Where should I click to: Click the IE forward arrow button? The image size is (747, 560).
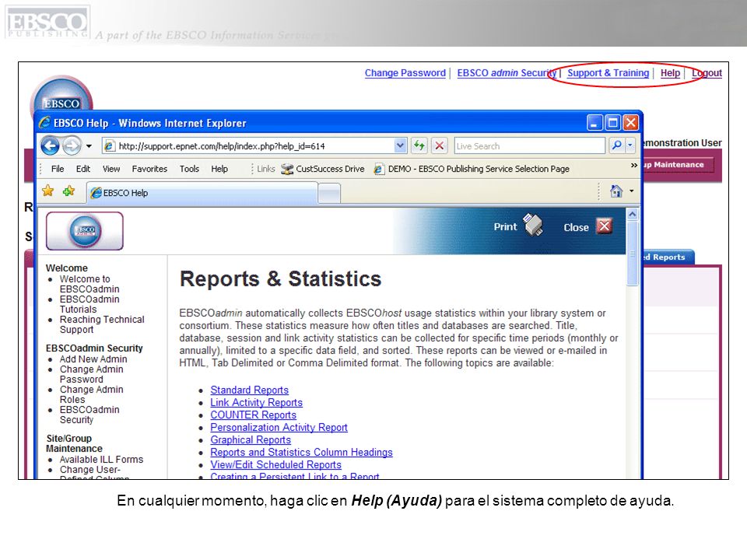pyautogui.click(x=72, y=145)
